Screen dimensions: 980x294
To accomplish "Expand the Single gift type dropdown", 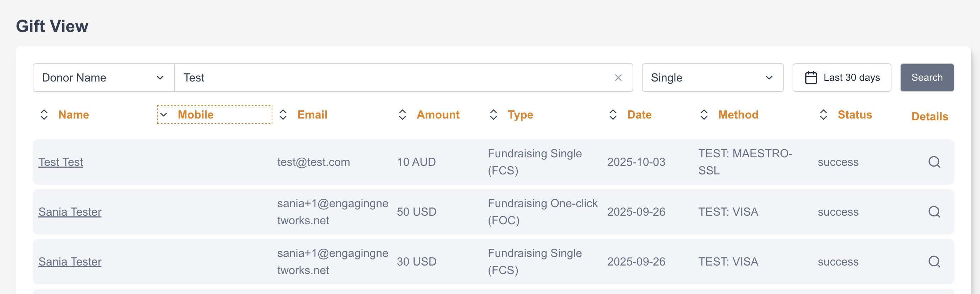I will click(712, 78).
